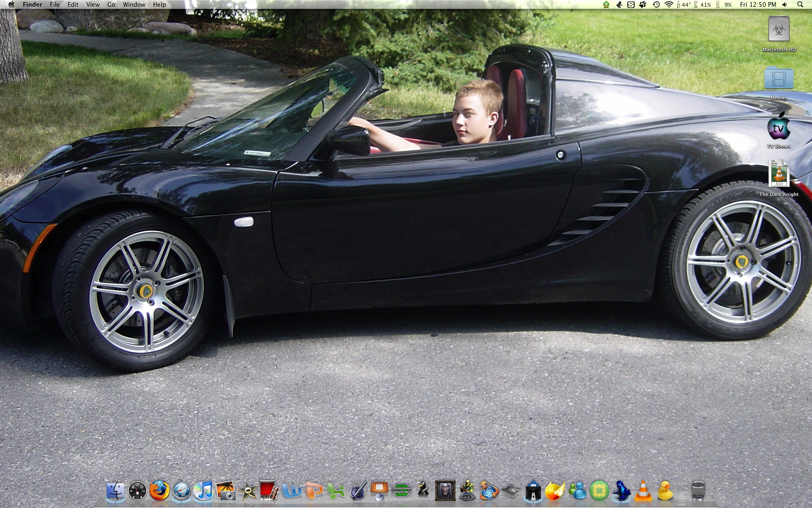Open the Apple menu
The image size is (812, 508).
(11, 5)
